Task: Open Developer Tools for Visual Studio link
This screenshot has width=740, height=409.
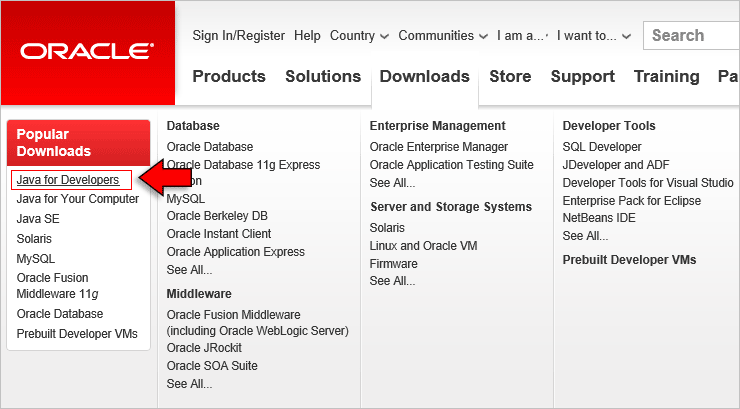Action: point(648,183)
